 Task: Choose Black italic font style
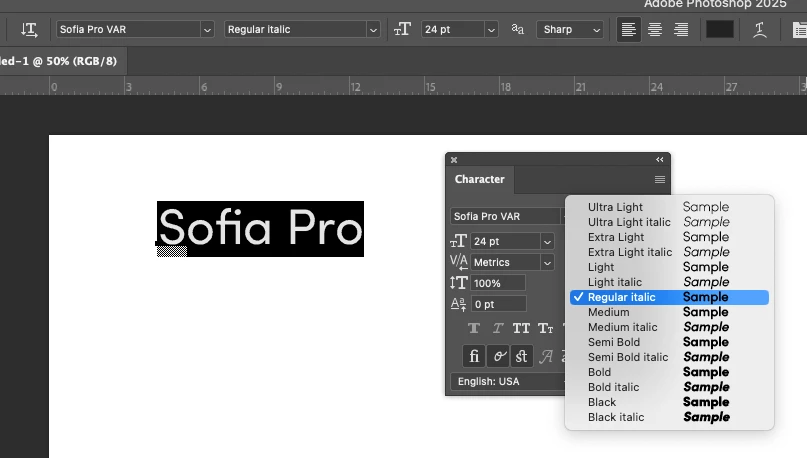669,417
